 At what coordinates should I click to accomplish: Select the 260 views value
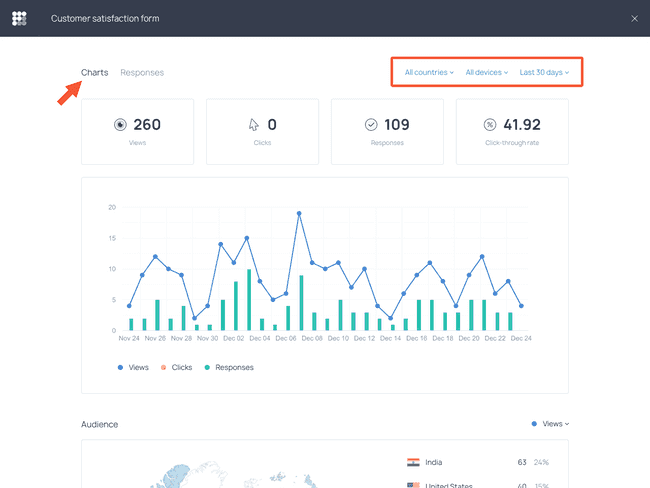[147, 124]
